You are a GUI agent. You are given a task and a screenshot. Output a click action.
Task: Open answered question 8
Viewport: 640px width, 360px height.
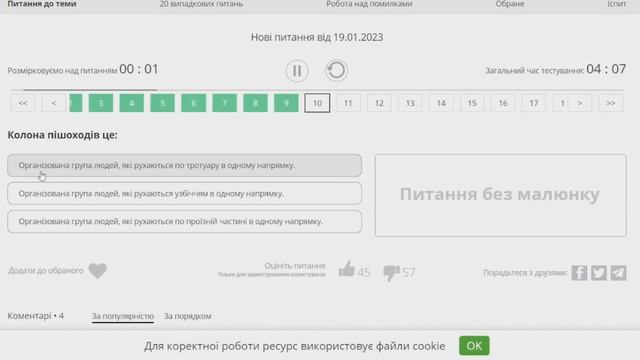click(x=256, y=103)
